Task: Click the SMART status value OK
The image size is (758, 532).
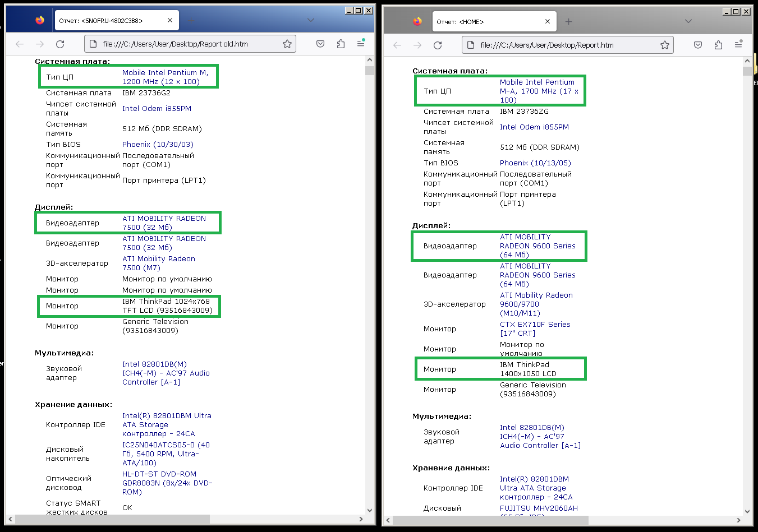Action: tap(127, 507)
